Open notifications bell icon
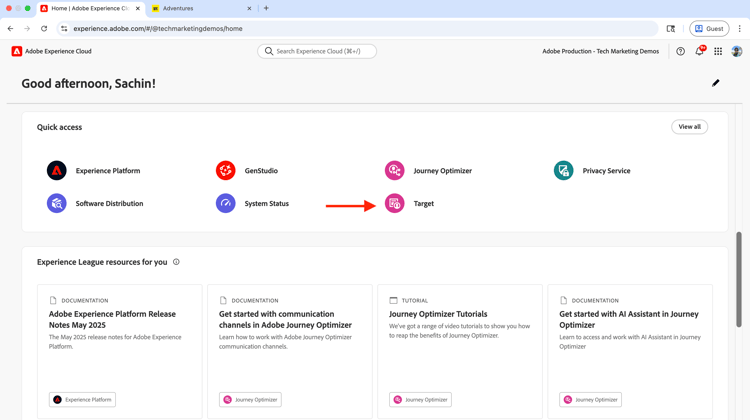Image resolution: width=750 pixels, height=420 pixels. coord(699,51)
